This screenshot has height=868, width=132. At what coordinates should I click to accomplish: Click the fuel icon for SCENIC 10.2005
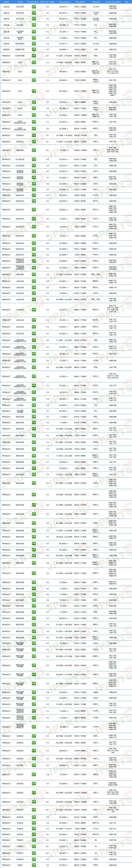[34, 774]
